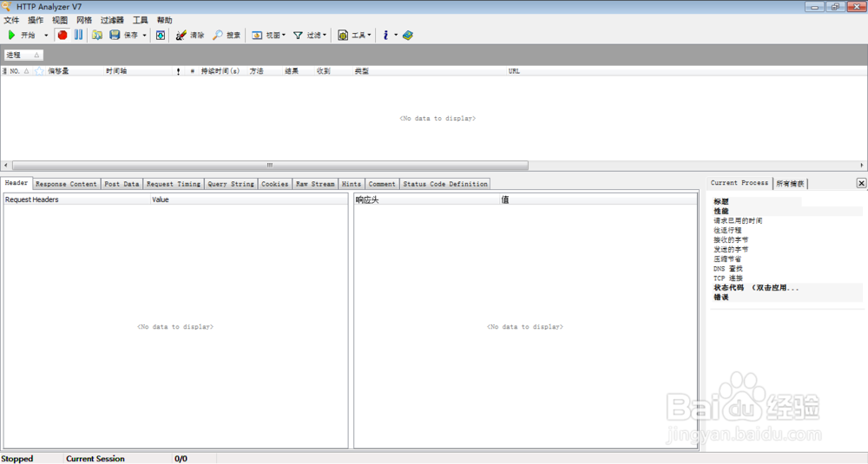Click the exclamation mark column header
The image size is (868, 464).
(178, 71)
